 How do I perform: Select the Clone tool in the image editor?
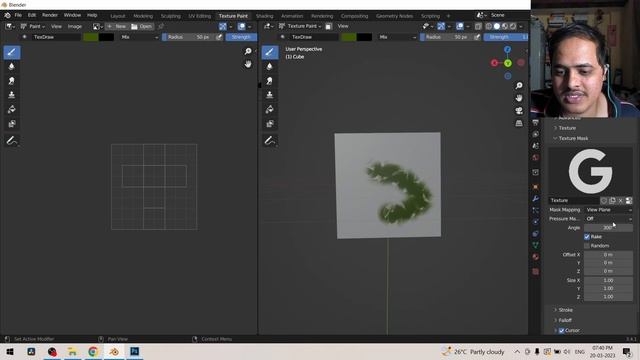coord(11,95)
